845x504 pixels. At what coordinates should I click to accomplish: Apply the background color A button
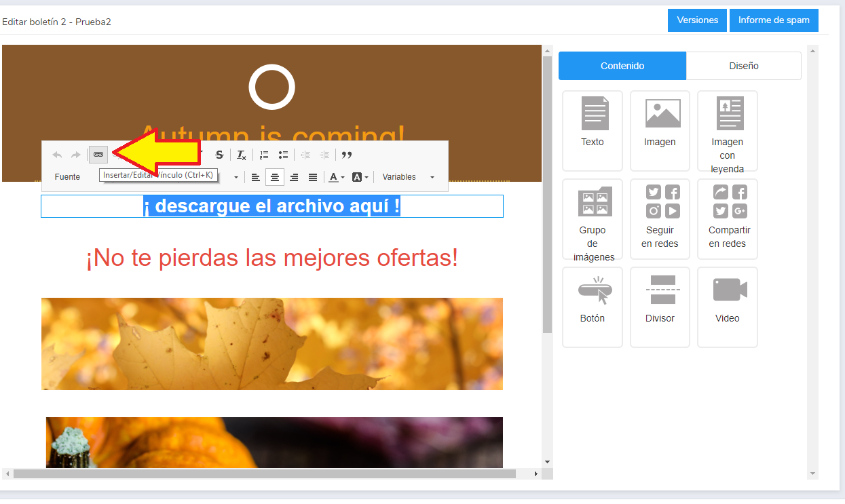[356, 177]
